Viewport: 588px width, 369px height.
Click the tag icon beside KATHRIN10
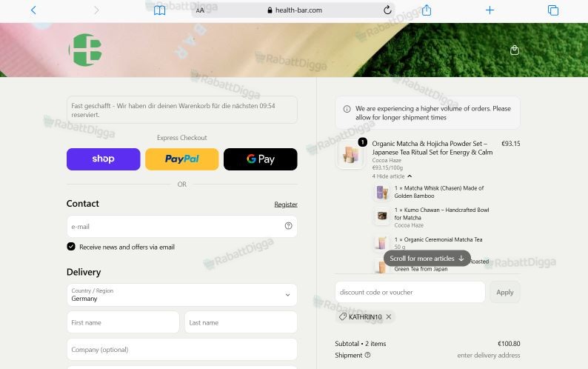coord(342,317)
